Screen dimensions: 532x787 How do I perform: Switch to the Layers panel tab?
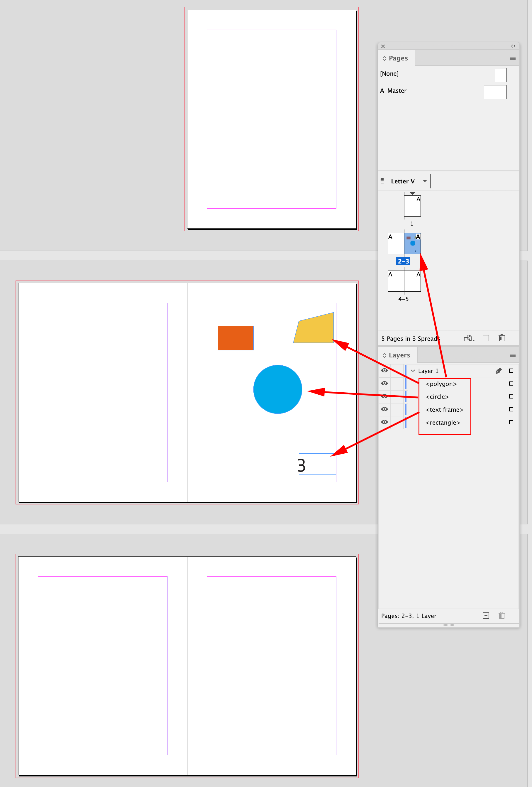point(399,354)
